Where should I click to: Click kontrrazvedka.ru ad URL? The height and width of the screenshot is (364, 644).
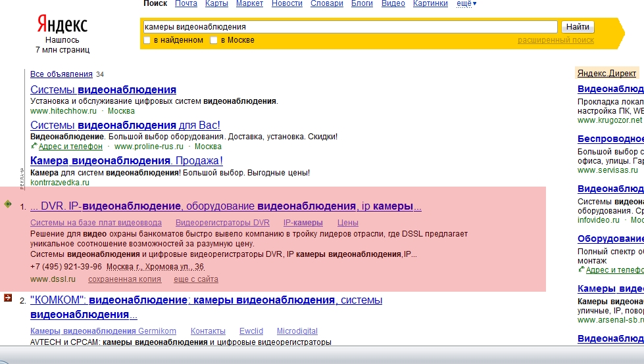60,183
